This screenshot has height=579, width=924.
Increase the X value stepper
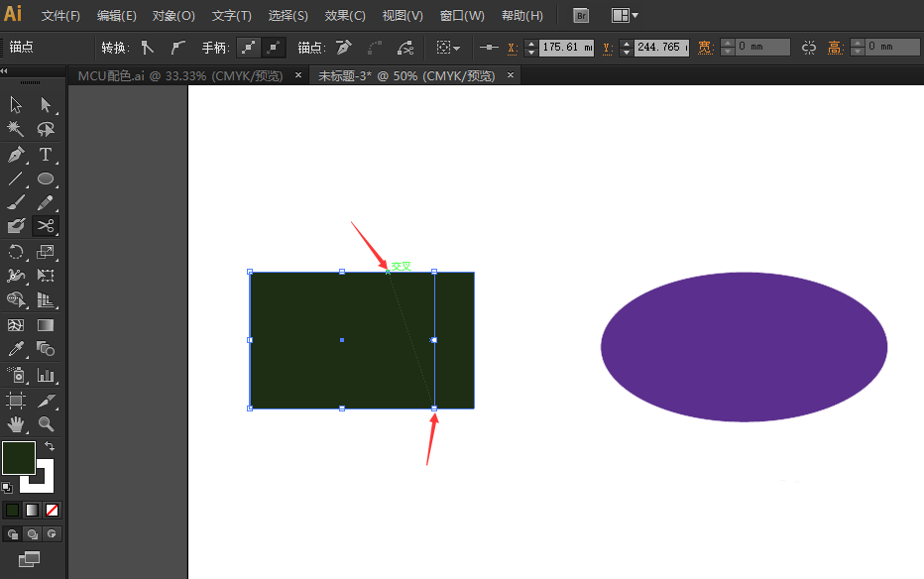point(531,43)
